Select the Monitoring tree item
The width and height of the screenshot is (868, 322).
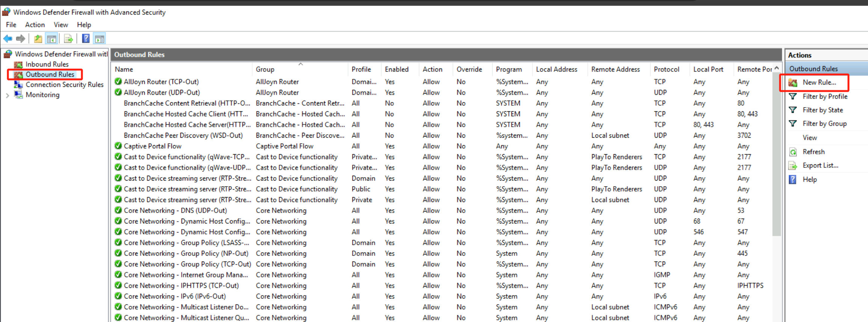(42, 95)
